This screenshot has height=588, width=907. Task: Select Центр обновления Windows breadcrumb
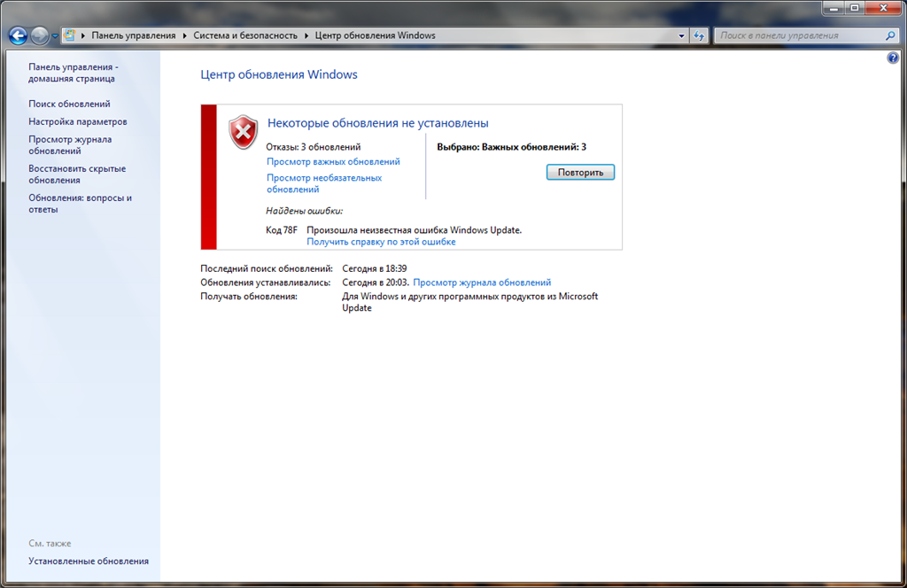tap(375, 35)
